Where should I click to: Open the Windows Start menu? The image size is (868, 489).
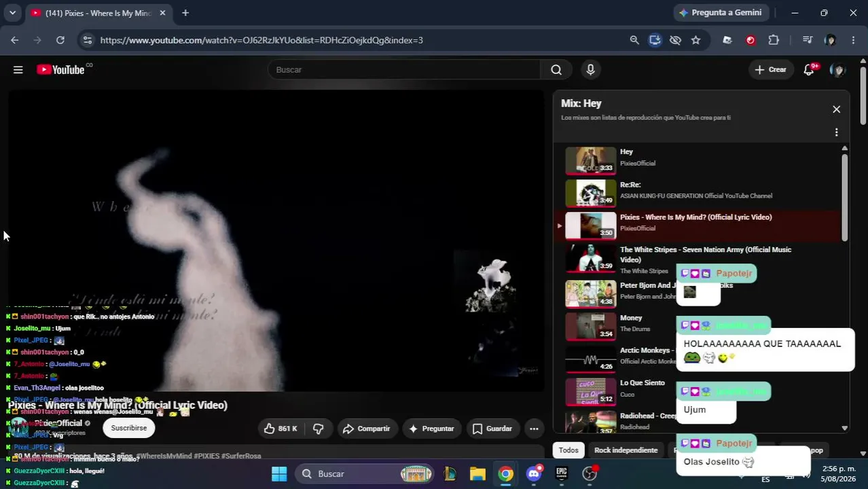click(279, 474)
